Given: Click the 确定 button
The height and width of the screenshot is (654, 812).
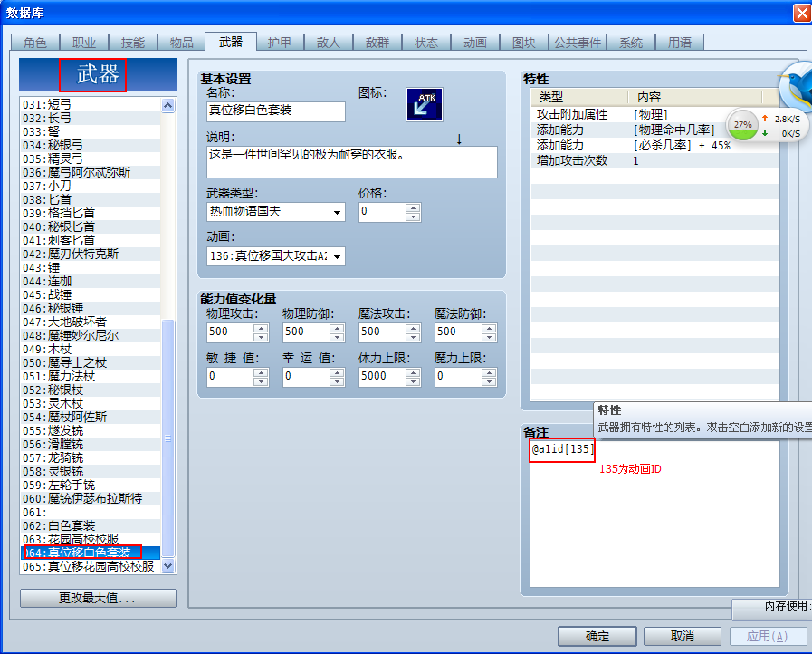Looking at the screenshot, I should (597, 636).
